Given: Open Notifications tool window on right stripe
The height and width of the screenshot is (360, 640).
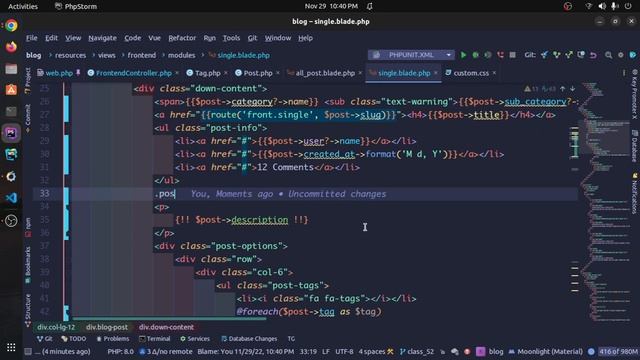Looking at the screenshot, I should [x=635, y=193].
